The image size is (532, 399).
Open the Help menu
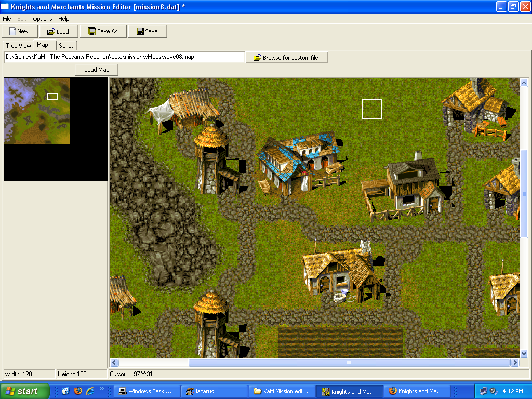pyautogui.click(x=64, y=19)
